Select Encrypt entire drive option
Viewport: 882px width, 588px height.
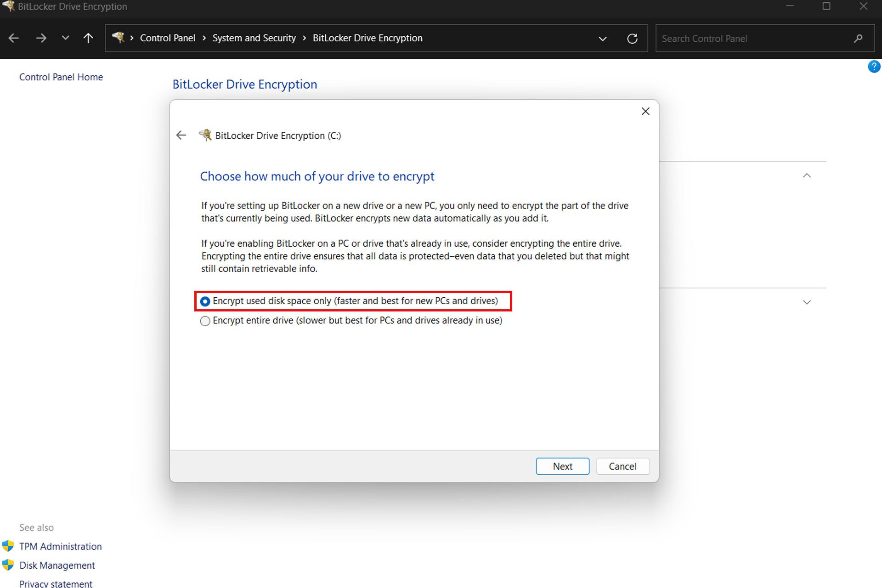point(351,321)
